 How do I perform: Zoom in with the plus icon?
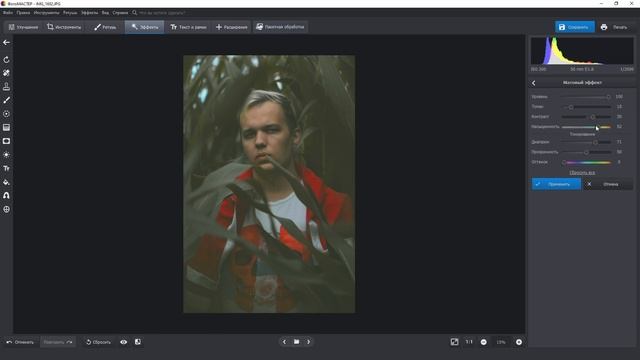tap(519, 342)
